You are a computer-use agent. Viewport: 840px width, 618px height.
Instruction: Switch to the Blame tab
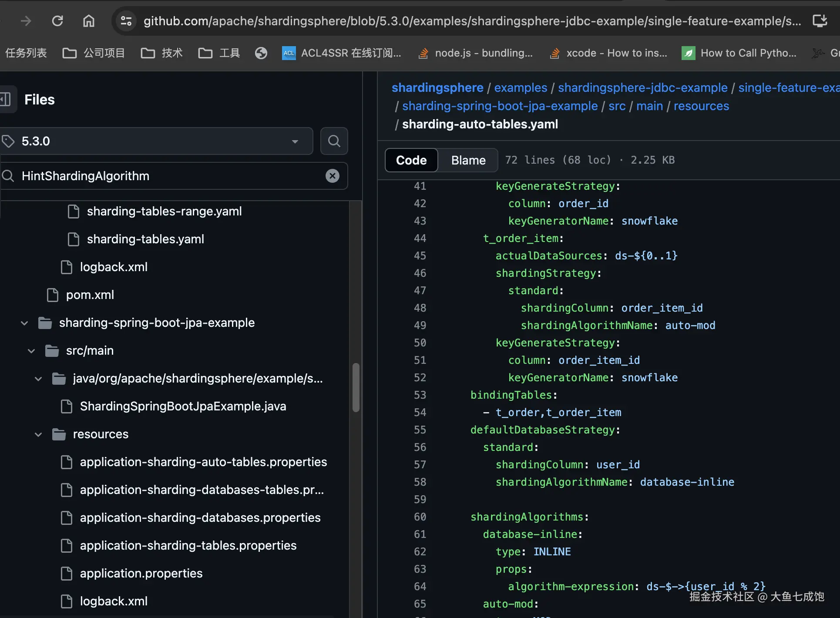468,160
